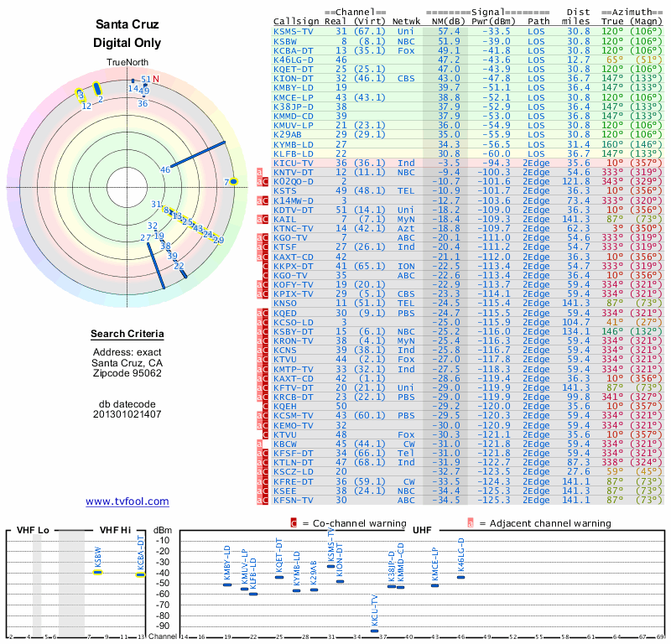Open the KFSN-TV callsign at the table bottom
This screenshot has width=671, height=644.
click(x=294, y=501)
